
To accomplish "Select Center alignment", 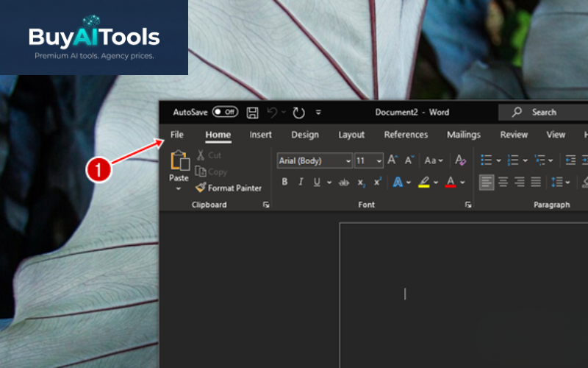I will pyautogui.click(x=503, y=183).
